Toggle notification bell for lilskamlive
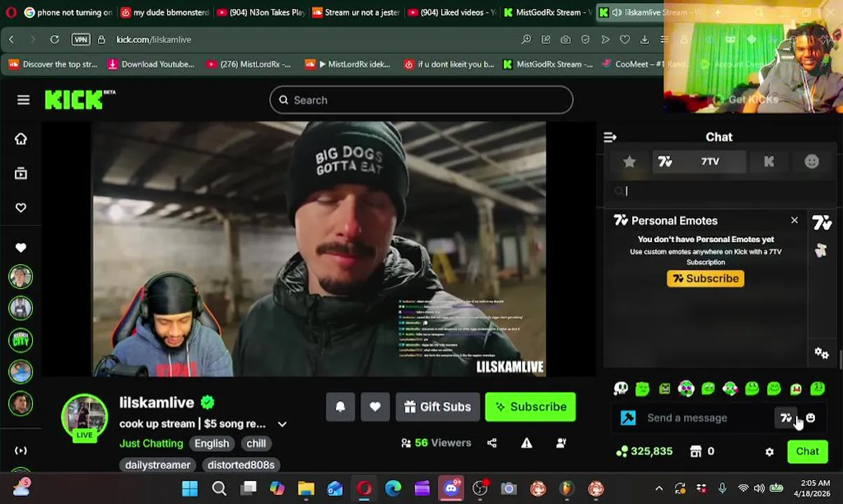Viewport: 843px width, 504px height. (340, 407)
